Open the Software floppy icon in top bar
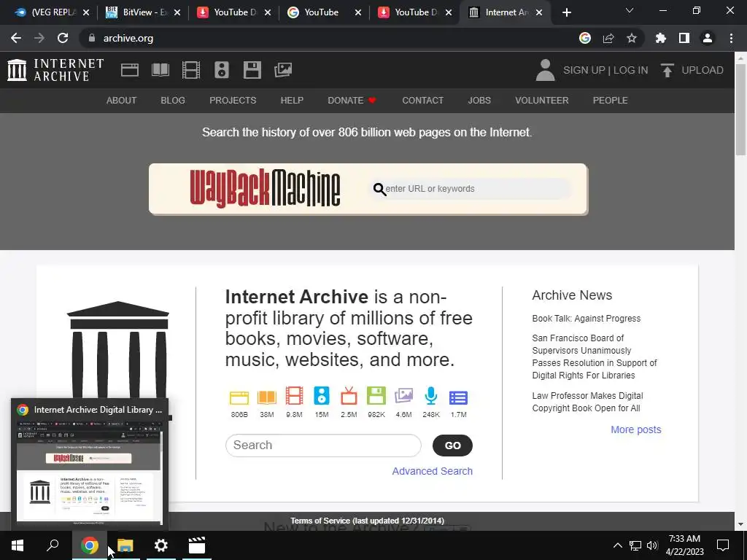Viewport: 747px width, 560px height. point(252,70)
